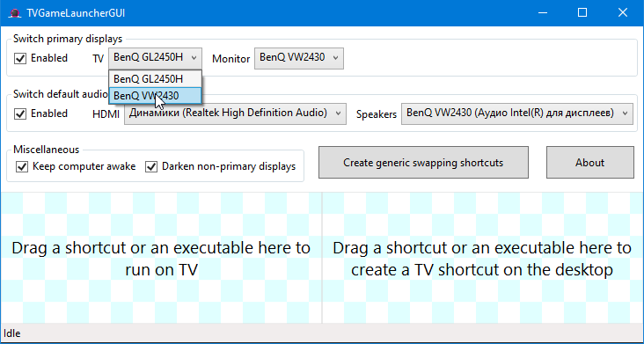Screen dimensions: 644x344
Task: Click the run on TV drop zone
Action: point(161,258)
